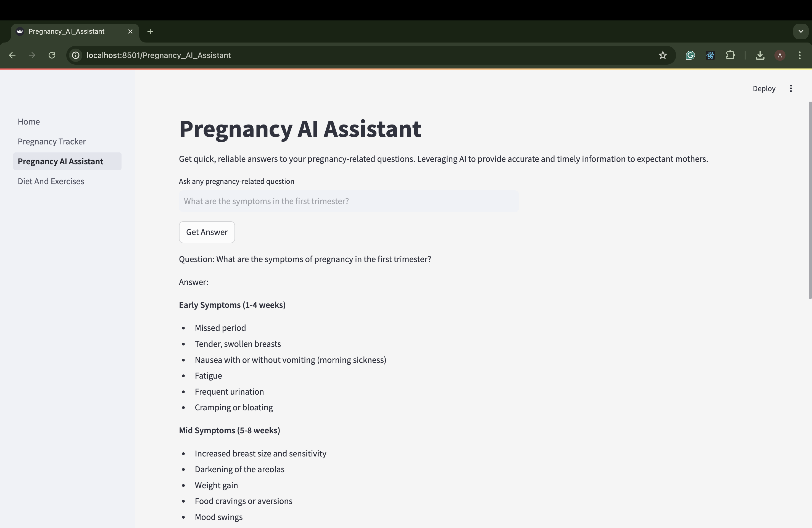The height and width of the screenshot is (528, 812).
Task: Click the Get Answer button
Action: pyautogui.click(x=207, y=232)
